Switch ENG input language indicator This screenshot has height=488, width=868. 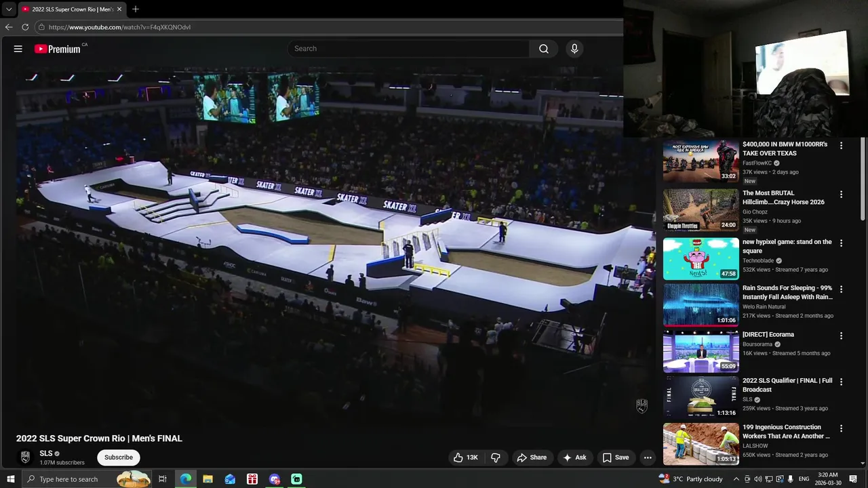(x=804, y=479)
